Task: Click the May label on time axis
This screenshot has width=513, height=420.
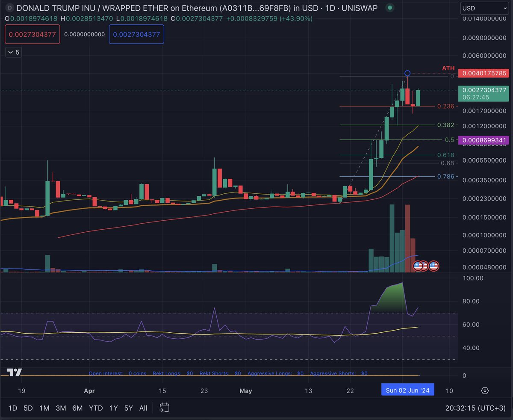Action: [246, 390]
